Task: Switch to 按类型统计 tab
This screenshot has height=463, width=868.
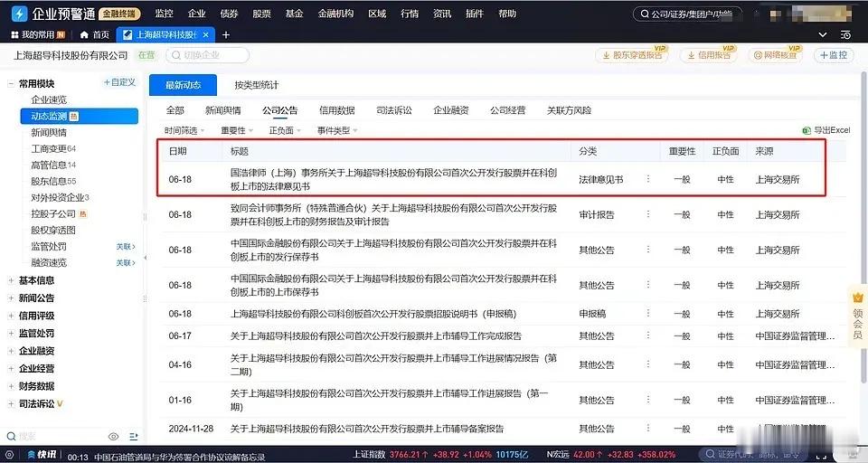Action: tap(256, 85)
